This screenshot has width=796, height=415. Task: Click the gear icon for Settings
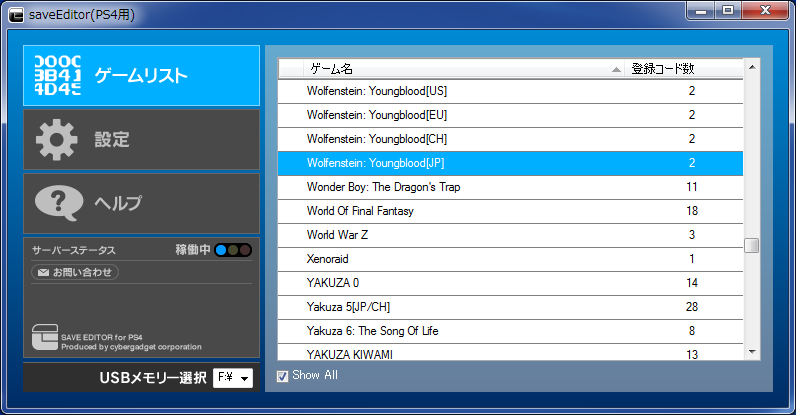coord(57,140)
